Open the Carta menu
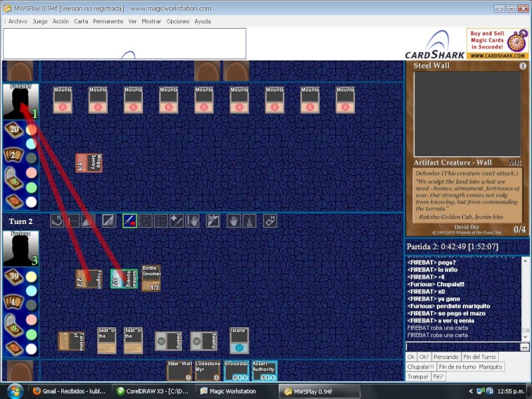Screen dimensions: 532x399 click(80, 21)
